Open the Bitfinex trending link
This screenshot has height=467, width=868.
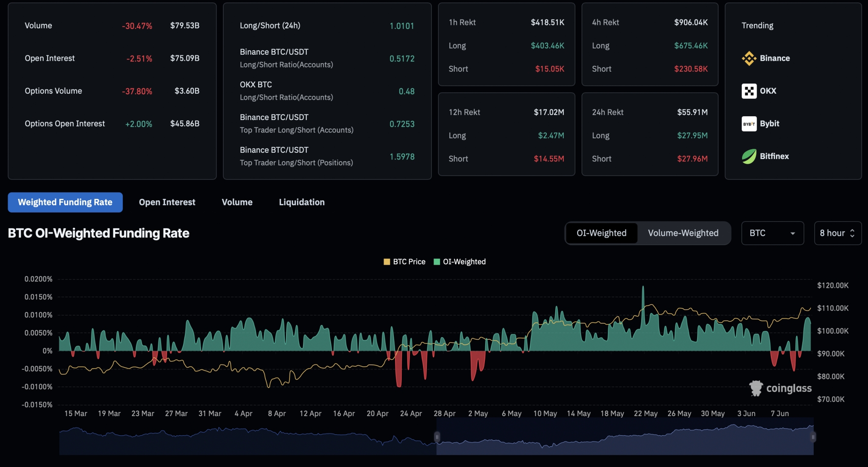[x=774, y=157]
